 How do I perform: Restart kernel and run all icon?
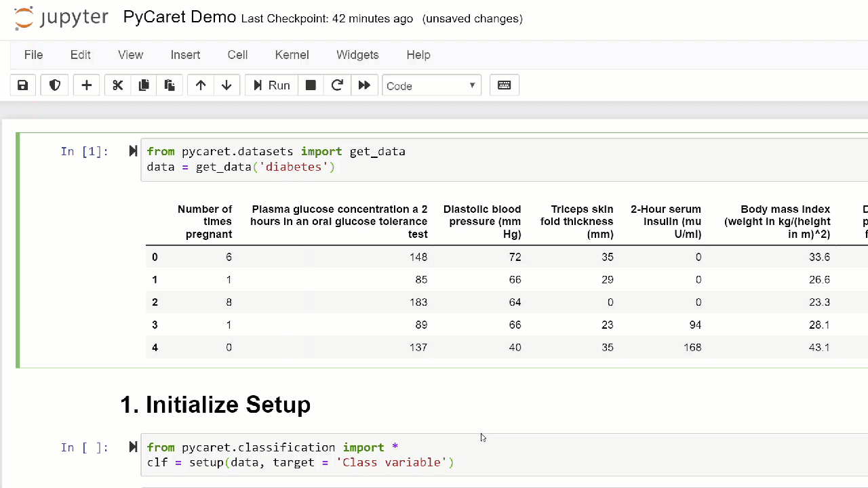[364, 85]
